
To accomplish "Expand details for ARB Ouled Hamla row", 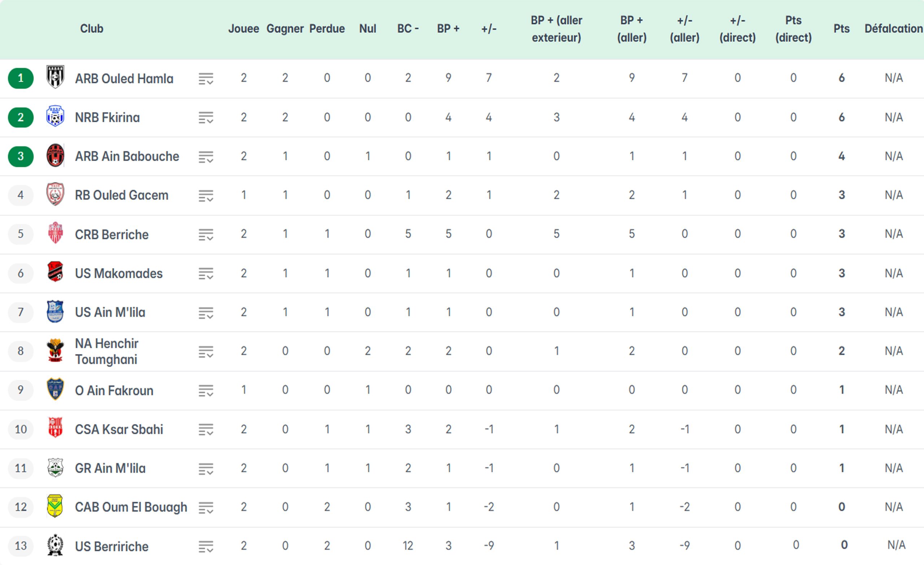I will point(205,79).
